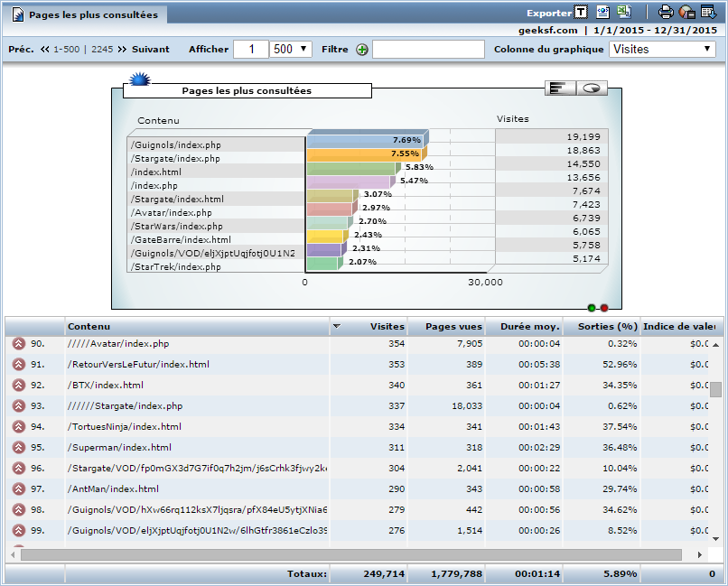Expand row 96 chevron icon
Image resolution: width=728 pixels, height=586 pixels.
pyautogui.click(x=19, y=468)
